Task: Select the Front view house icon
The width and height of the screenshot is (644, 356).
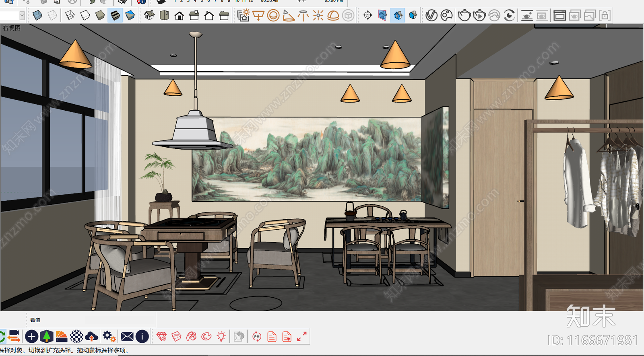Action: coord(179,16)
